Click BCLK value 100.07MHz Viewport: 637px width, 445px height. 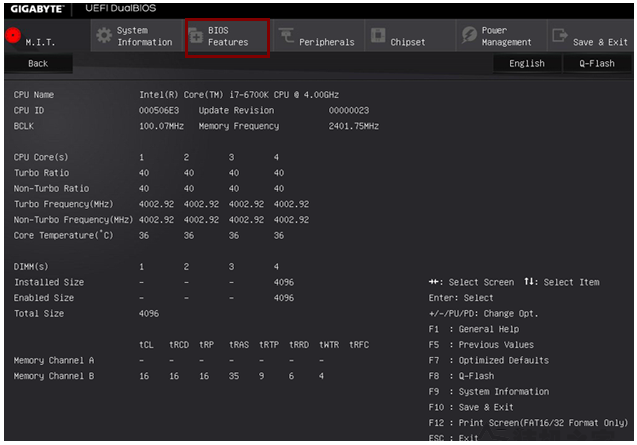[161, 126]
